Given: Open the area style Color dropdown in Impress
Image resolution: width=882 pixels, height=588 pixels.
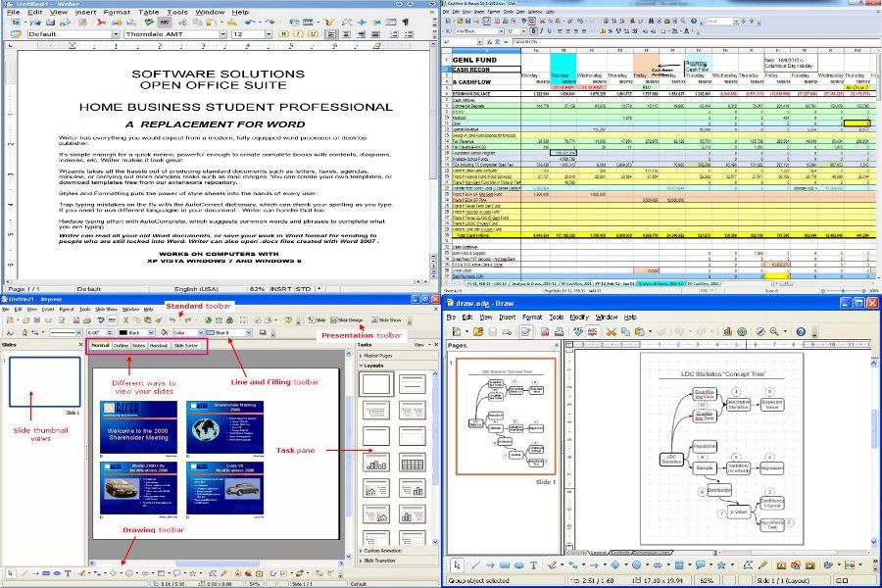Looking at the screenshot, I should tap(201, 333).
